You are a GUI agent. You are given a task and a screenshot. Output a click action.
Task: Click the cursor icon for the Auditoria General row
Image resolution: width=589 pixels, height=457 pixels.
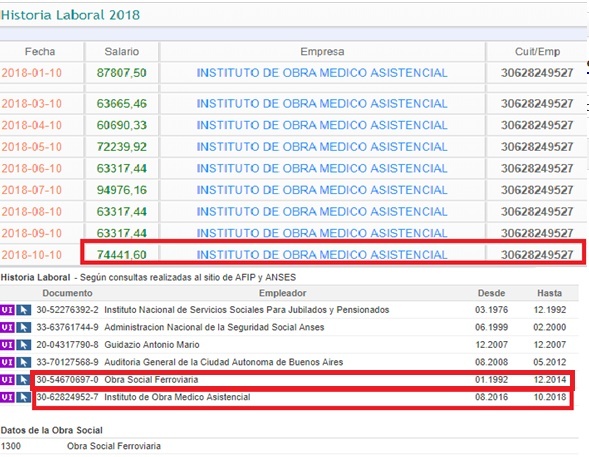coord(23,362)
